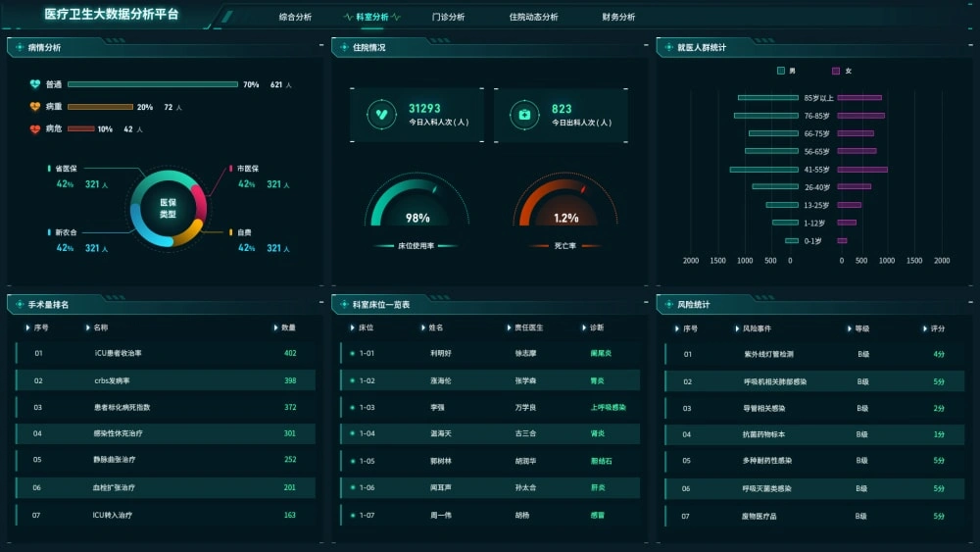Select the ICU患者救治率 row
980x552 pixels.
click(167, 353)
